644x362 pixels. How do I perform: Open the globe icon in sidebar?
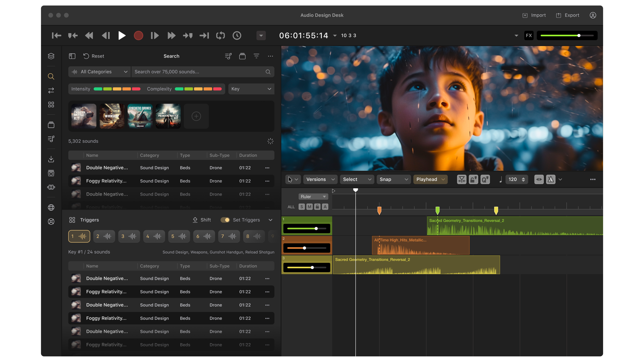point(51,207)
